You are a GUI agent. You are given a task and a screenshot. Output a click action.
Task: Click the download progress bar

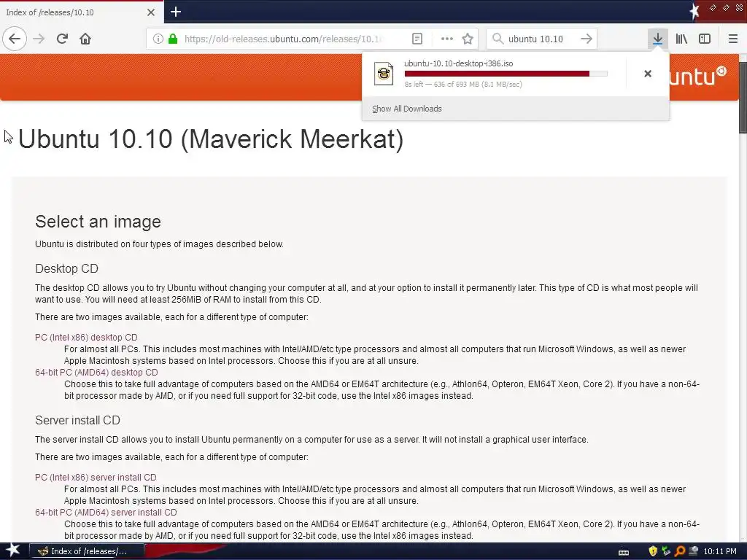pyautogui.click(x=506, y=74)
